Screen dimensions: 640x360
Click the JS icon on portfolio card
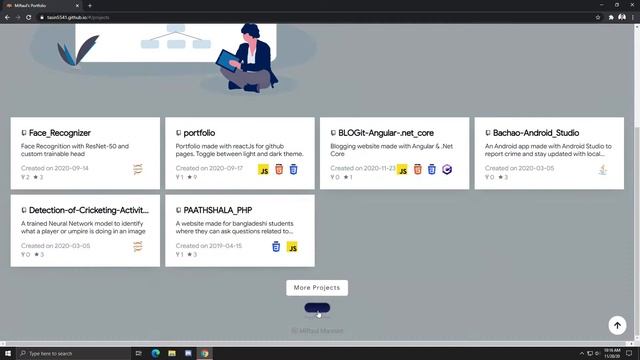(263, 169)
